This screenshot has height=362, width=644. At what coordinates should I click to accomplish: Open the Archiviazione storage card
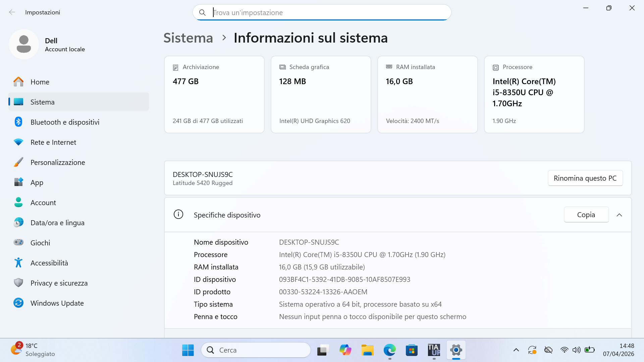coord(214,95)
